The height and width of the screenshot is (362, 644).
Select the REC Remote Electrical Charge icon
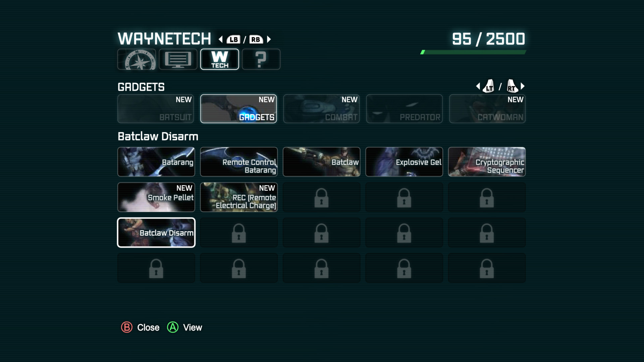coord(239,197)
